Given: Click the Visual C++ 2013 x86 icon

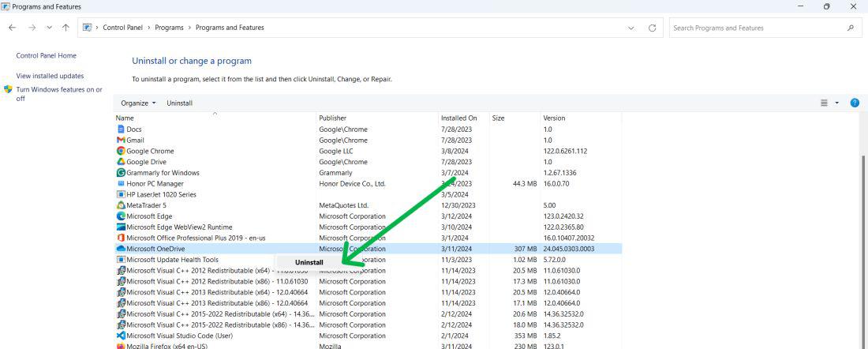Looking at the screenshot, I should (122, 303).
